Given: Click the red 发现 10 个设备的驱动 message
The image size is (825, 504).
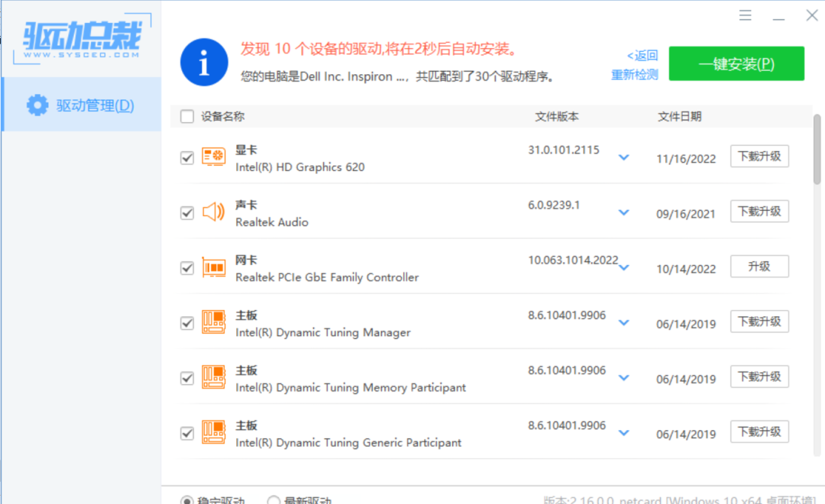Looking at the screenshot, I should pos(380,49).
